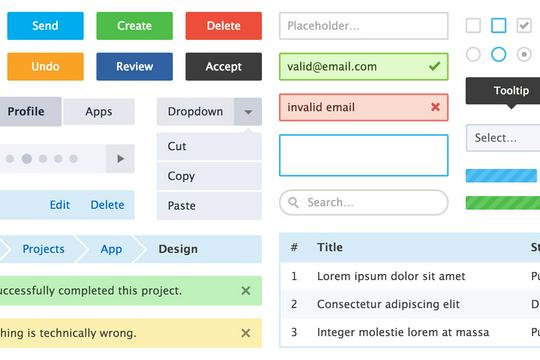
Task: Toggle the checked gray checkbox
Action: point(524,26)
